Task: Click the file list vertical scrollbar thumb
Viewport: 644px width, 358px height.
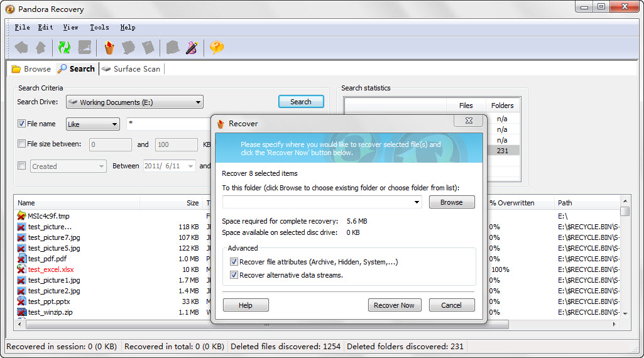Action: point(625,211)
